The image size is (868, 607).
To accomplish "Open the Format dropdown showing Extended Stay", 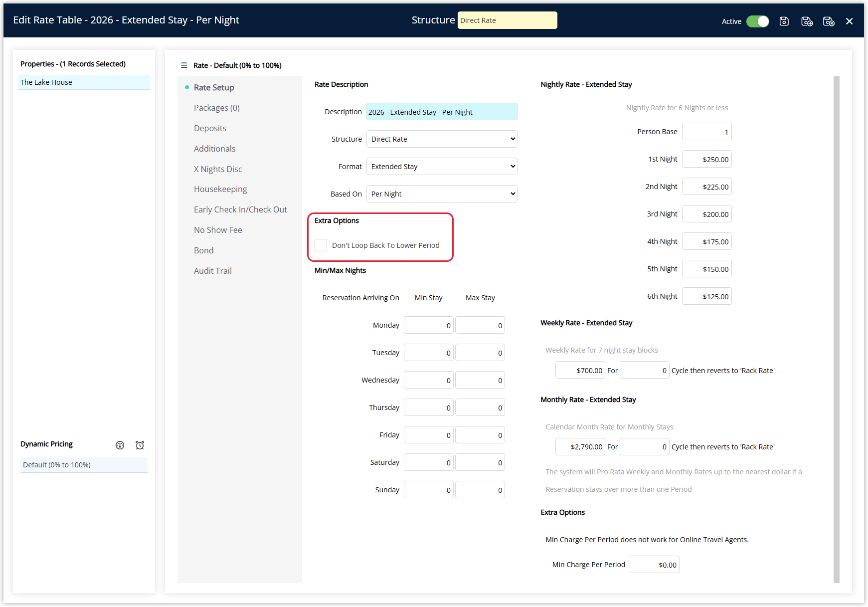I will 442,167.
